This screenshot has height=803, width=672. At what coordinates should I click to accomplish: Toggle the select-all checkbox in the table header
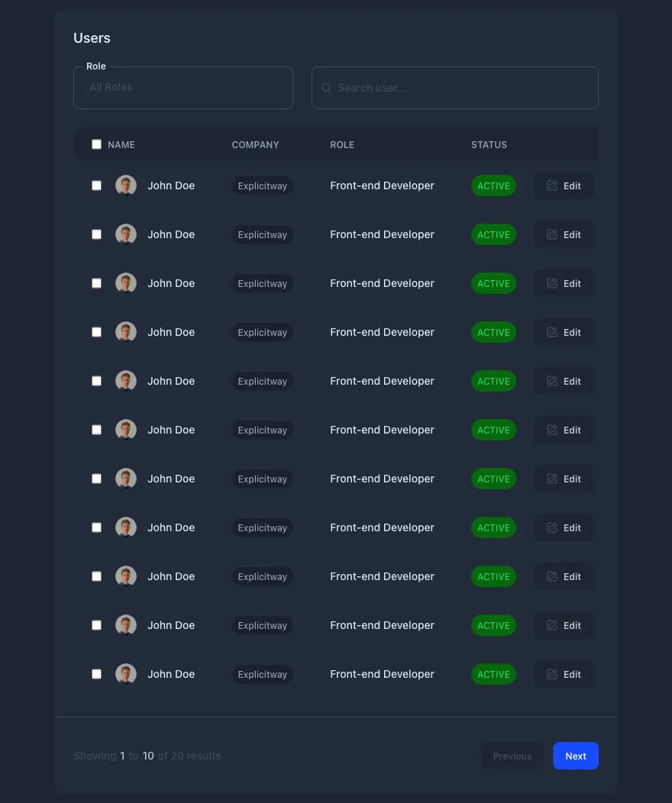coord(96,144)
